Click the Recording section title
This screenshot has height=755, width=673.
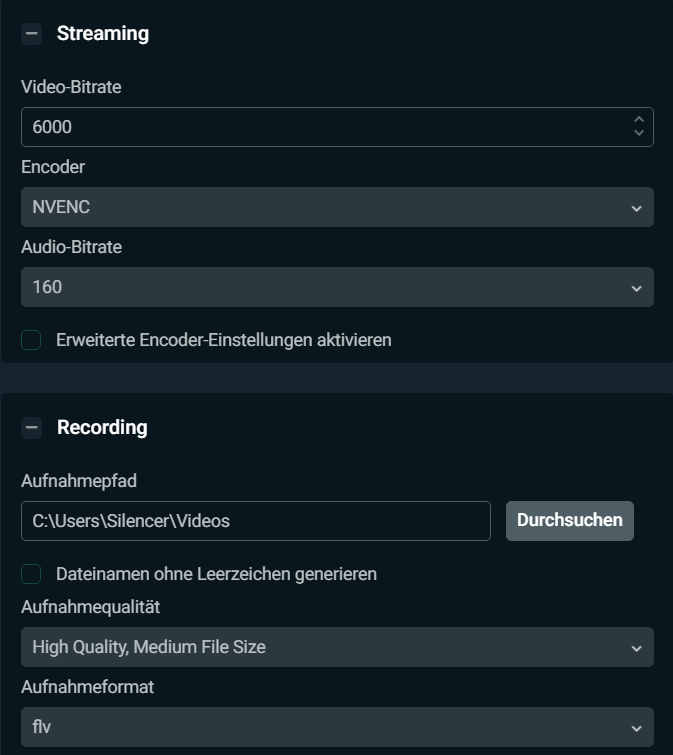102,428
